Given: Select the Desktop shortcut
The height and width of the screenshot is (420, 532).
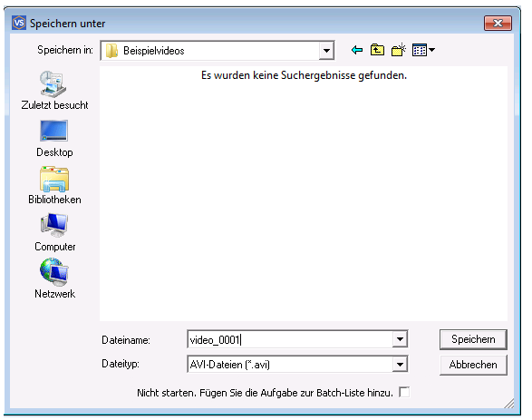Looking at the screenshot, I should tap(54, 139).
